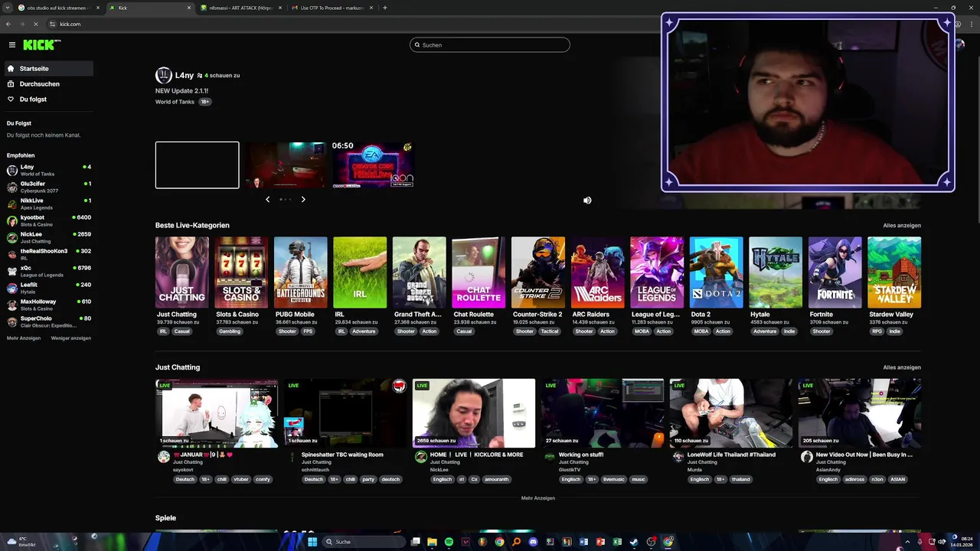Go to the next featured stream arrow
The width and height of the screenshot is (980, 551).
pyautogui.click(x=303, y=200)
